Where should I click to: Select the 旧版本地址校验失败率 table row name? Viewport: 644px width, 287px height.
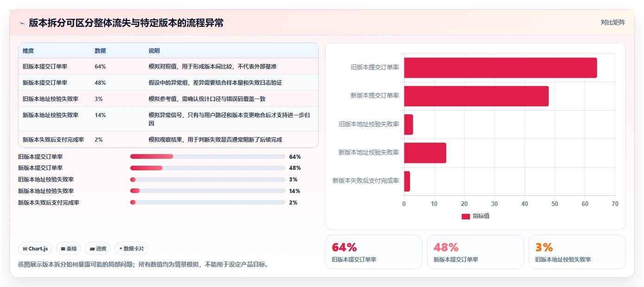tap(51, 99)
